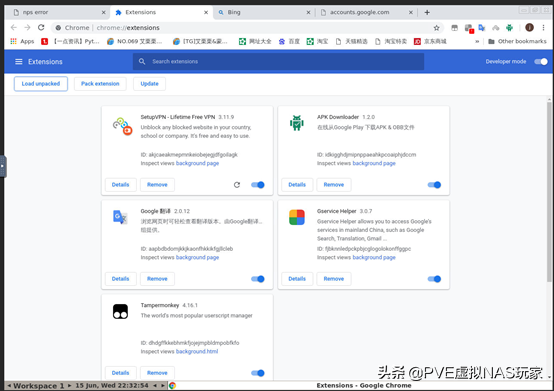Open the 百度 bookmark
The height and width of the screenshot is (391, 554).
click(289, 41)
